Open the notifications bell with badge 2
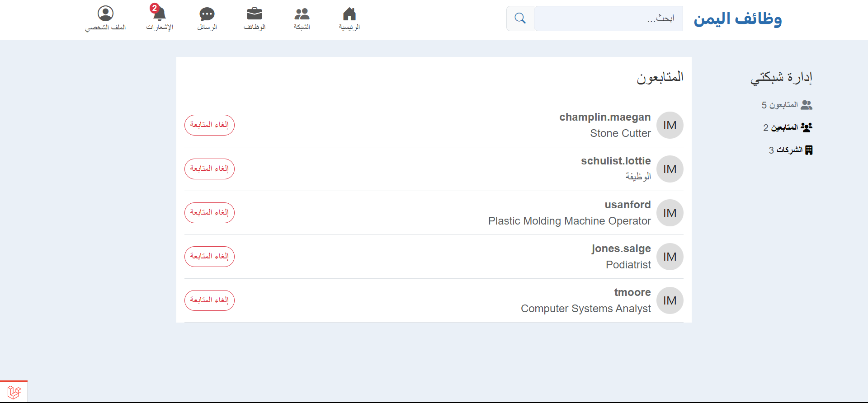Screen dimensions: 868x403 (x=159, y=13)
